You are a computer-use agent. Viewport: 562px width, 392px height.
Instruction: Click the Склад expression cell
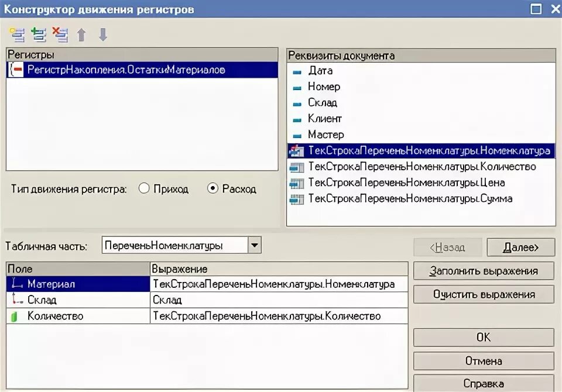(279, 300)
